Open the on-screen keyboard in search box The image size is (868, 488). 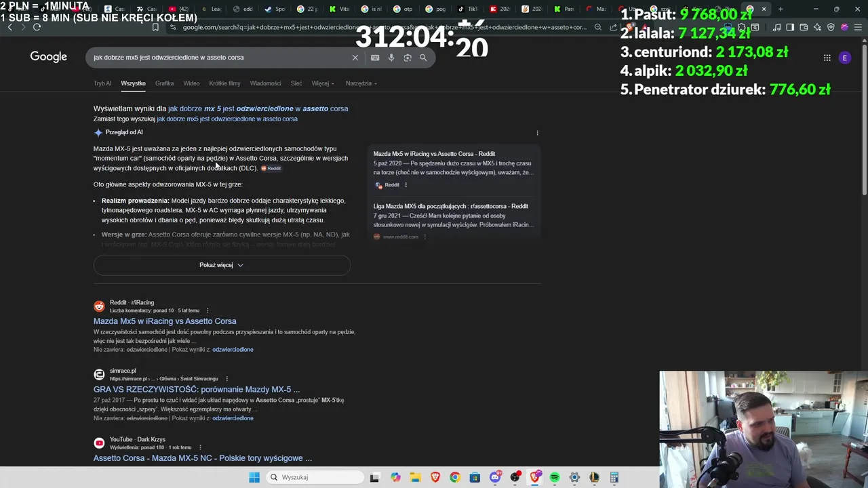point(375,58)
